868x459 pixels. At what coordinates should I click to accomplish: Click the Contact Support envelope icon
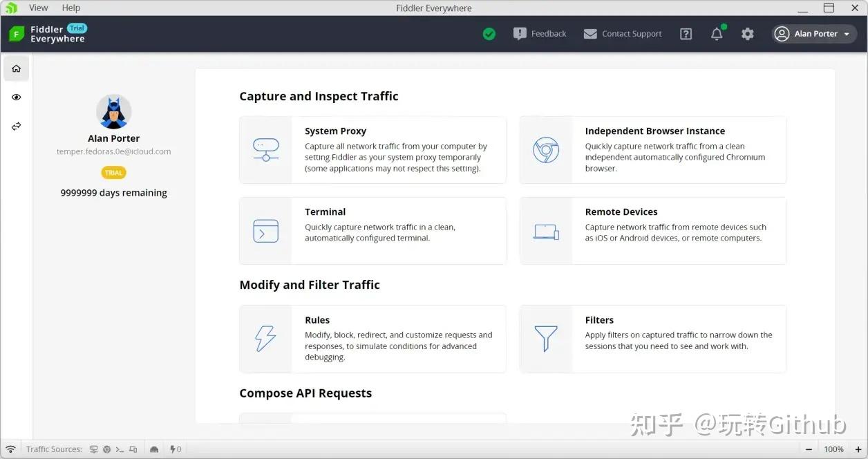[590, 34]
